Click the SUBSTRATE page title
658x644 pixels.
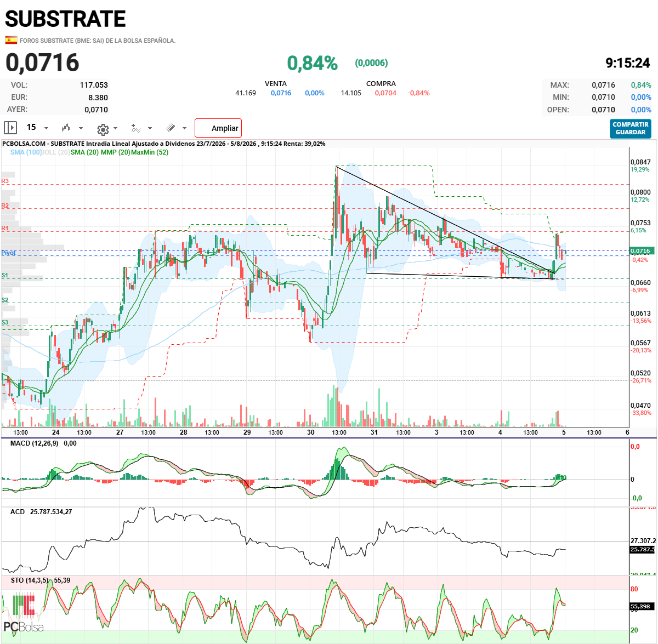pyautogui.click(x=65, y=19)
